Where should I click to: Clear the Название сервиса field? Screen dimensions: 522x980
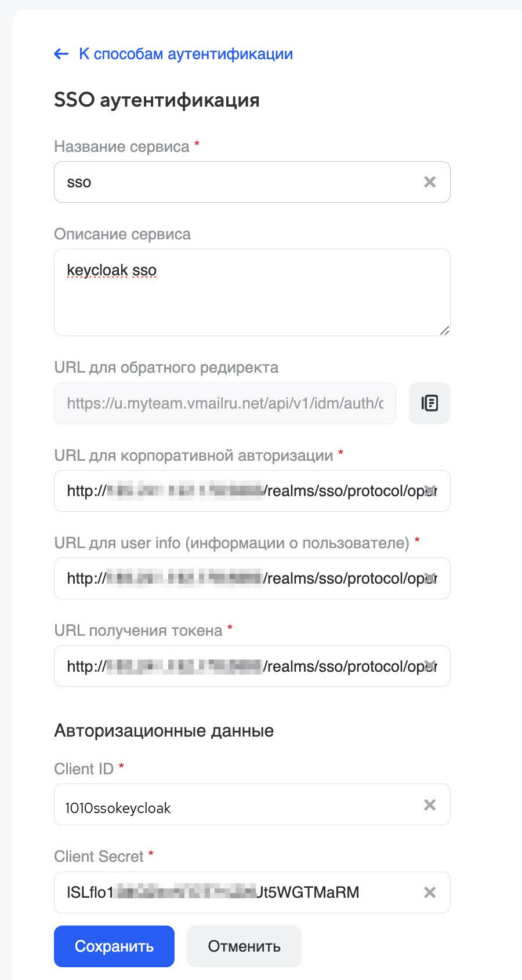(430, 182)
